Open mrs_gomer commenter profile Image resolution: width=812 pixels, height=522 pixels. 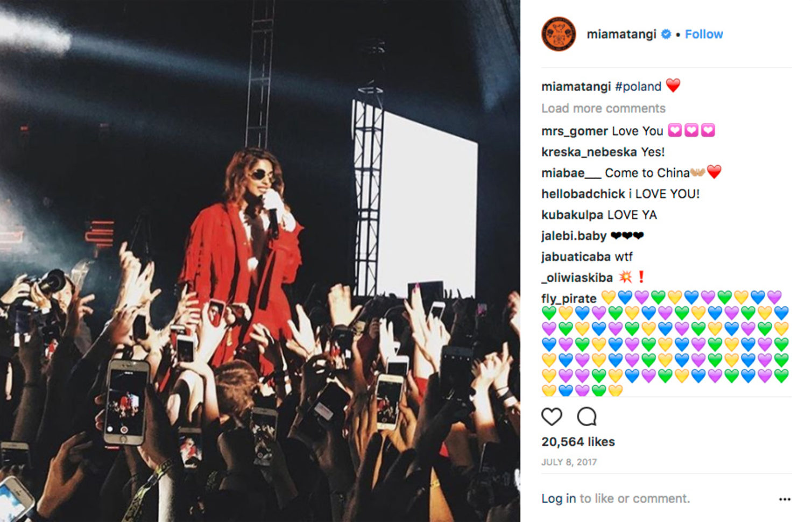coord(575,131)
